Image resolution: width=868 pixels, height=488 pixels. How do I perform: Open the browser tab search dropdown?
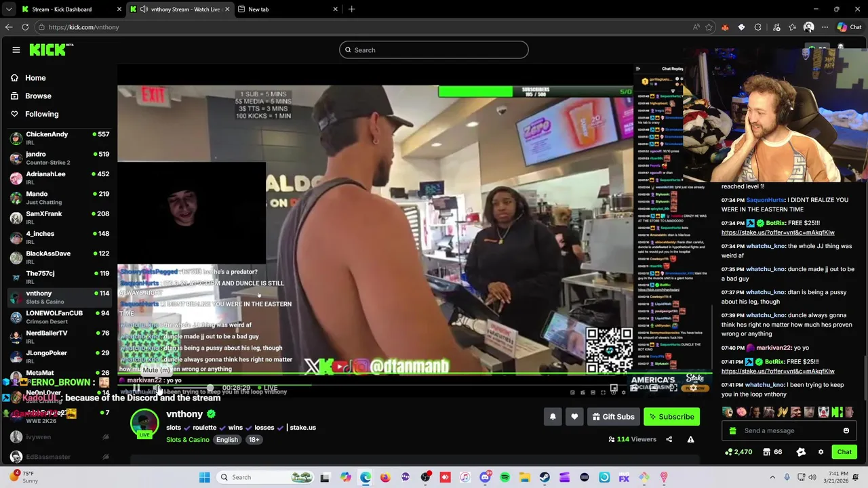(8, 9)
